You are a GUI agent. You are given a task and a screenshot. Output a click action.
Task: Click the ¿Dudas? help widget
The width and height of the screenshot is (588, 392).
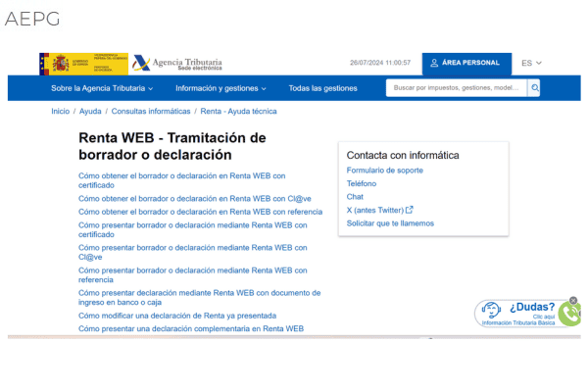(527, 314)
